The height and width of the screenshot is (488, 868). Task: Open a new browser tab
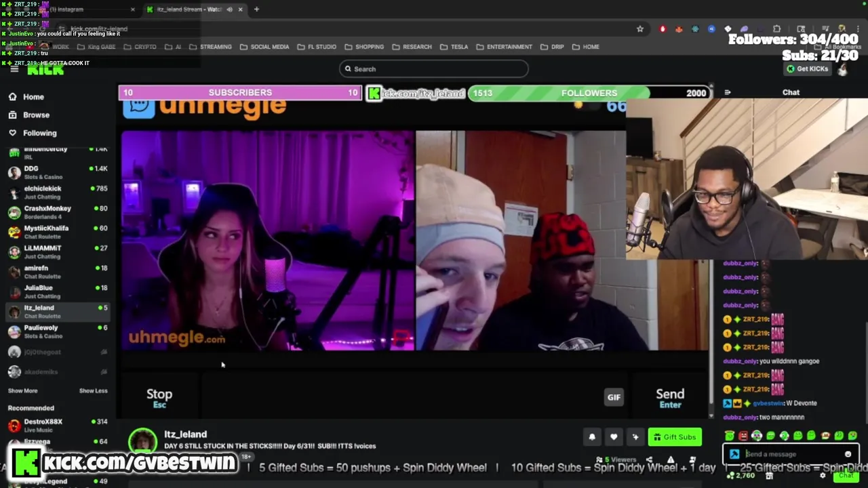point(256,9)
